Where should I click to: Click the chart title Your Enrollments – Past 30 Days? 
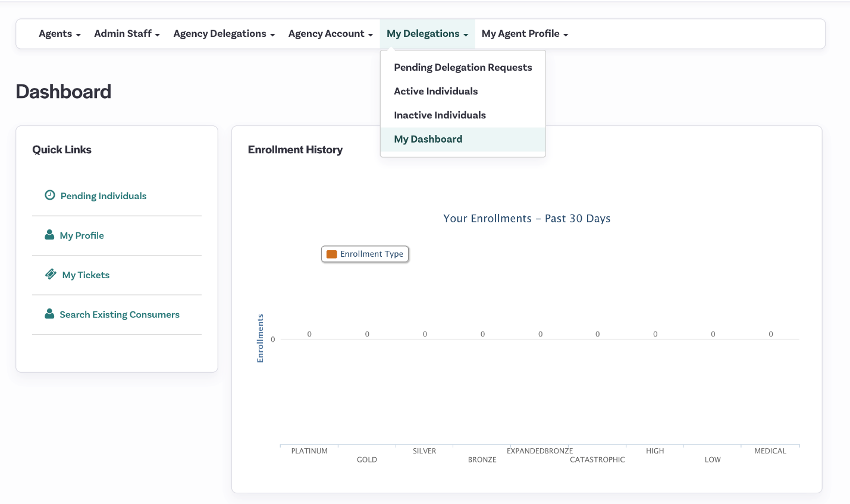[x=527, y=219]
